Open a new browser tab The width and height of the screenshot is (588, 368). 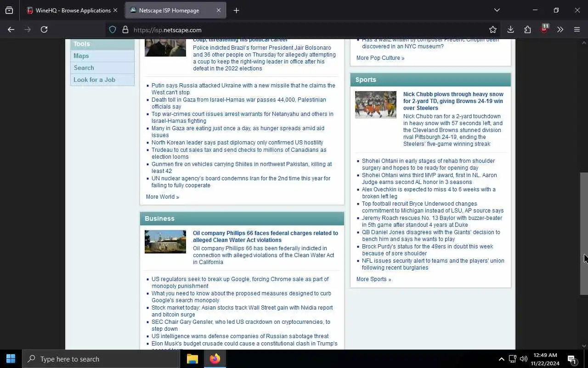tap(236, 10)
